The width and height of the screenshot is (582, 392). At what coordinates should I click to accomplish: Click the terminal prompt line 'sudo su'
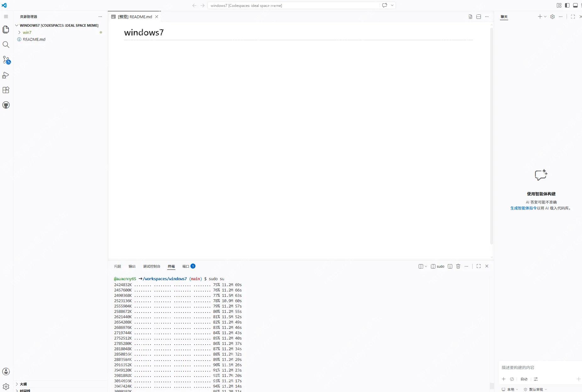pos(169,279)
